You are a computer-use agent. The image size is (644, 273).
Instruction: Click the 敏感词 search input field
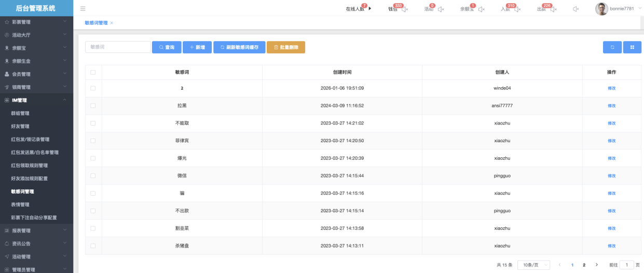coord(118,47)
